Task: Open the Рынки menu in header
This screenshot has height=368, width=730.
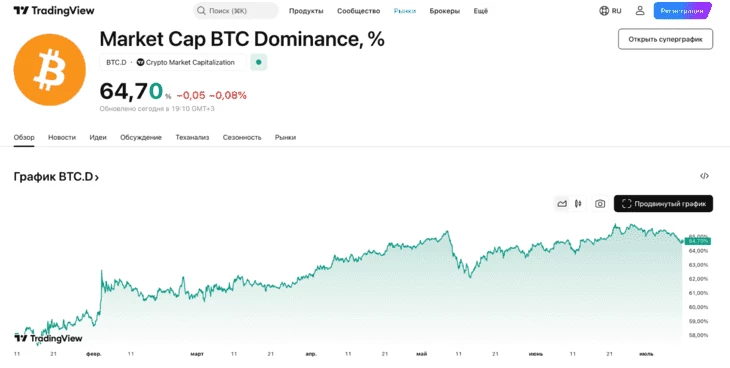Action: (405, 11)
